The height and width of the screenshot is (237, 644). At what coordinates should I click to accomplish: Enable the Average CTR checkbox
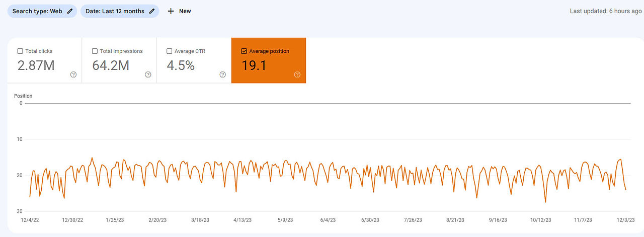[x=170, y=51]
